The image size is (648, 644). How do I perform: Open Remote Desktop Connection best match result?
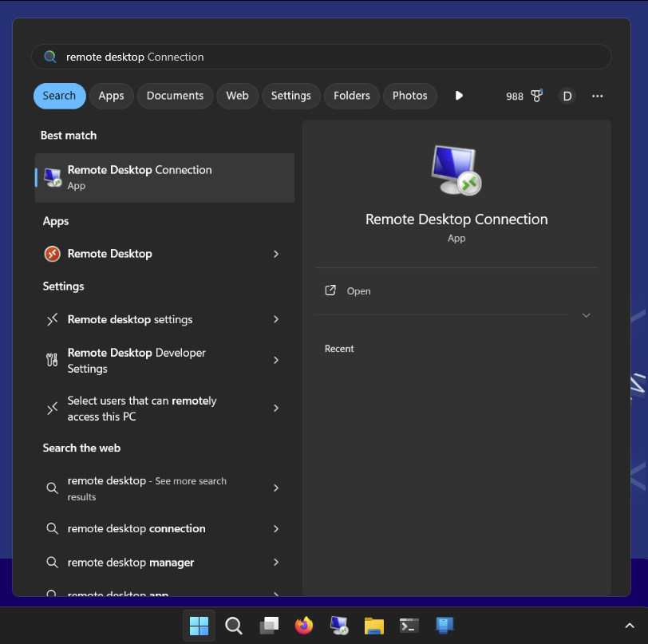pos(164,178)
